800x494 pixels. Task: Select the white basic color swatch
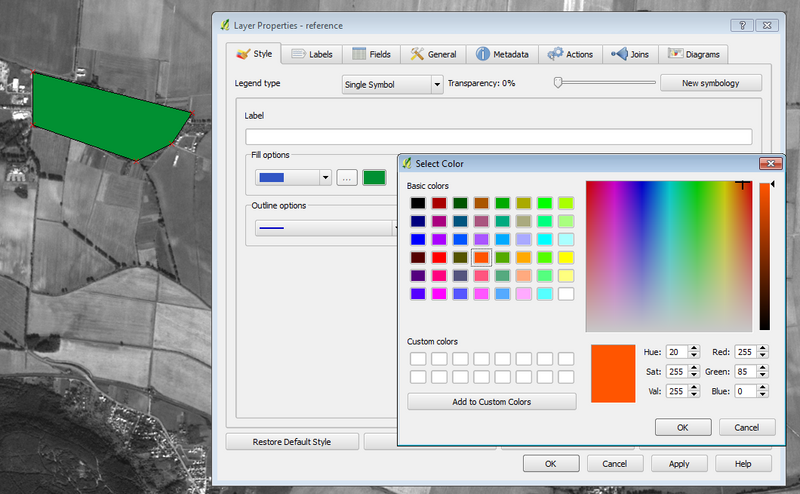pos(566,294)
